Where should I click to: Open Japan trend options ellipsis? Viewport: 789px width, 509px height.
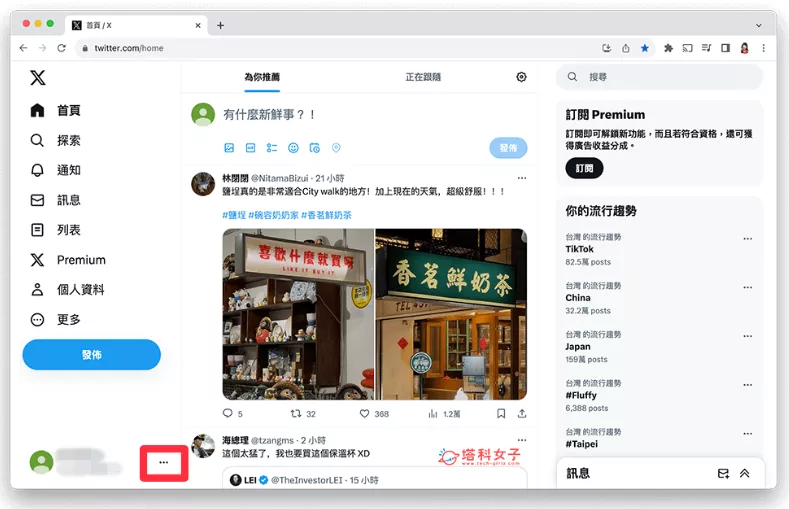point(748,336)
